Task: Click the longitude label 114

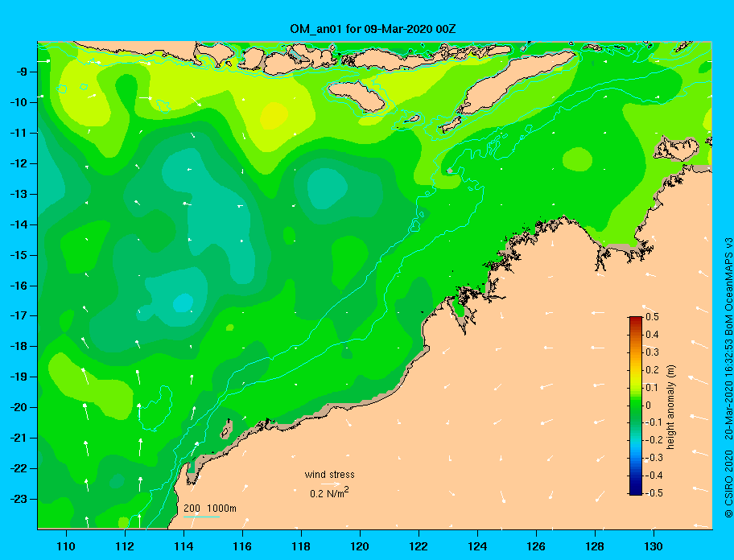Action: click(x=183, y=546)
